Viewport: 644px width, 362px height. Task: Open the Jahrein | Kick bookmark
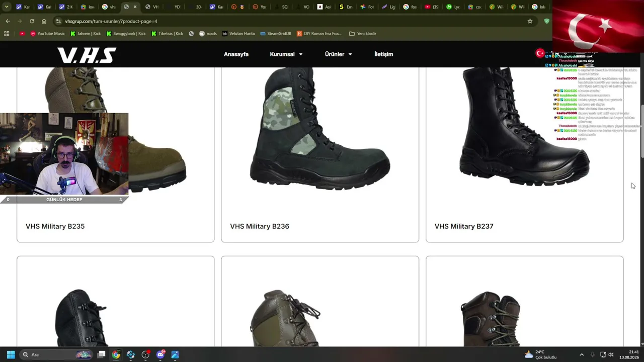pyautogui.click(x=86, y=34)
